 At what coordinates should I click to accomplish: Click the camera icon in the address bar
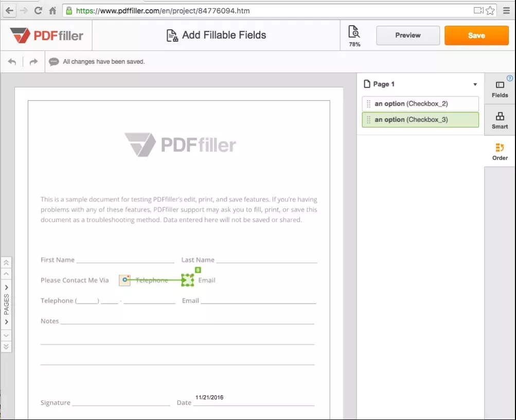tap(478, 10)
